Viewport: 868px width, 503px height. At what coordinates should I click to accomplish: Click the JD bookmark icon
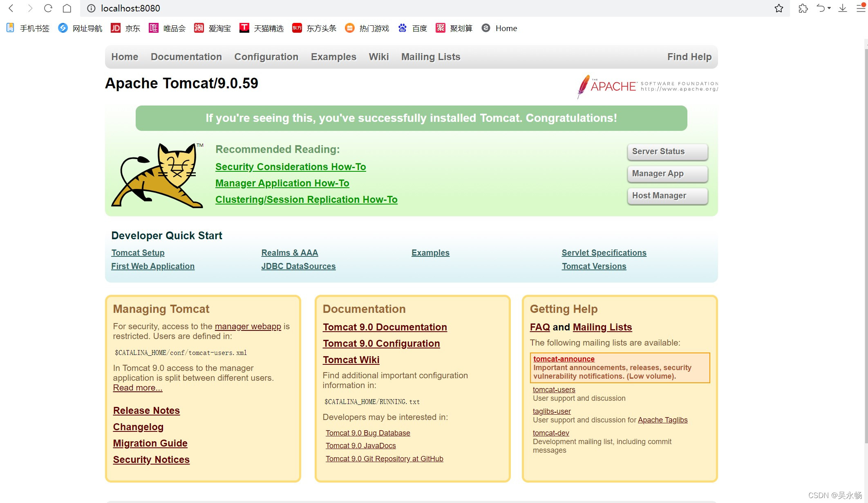click(x=116, y=28)
